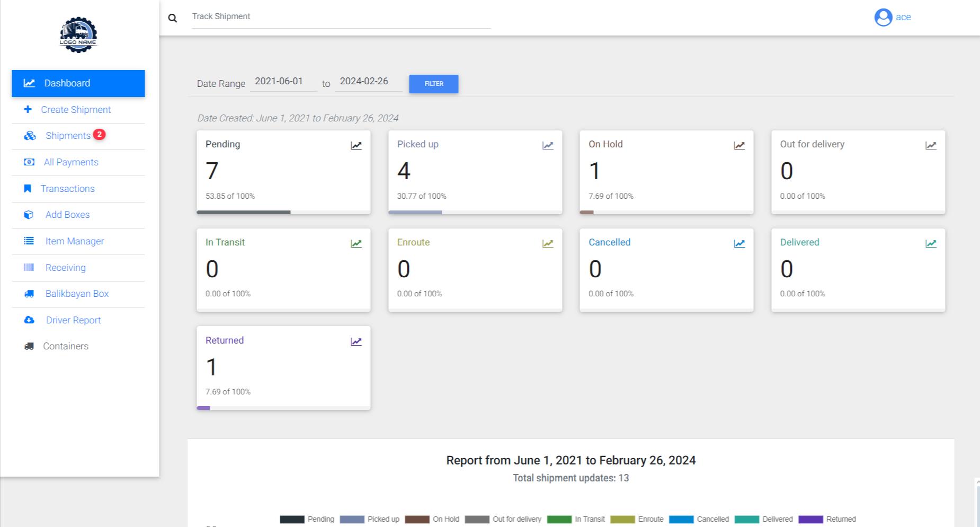Open the Enroute card chart icon
980x527 pixels.
coord(548,243)
